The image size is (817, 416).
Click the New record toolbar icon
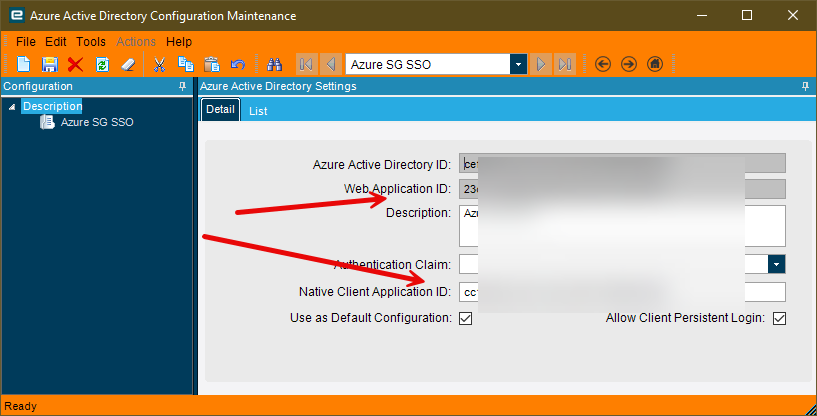(23, 64)
